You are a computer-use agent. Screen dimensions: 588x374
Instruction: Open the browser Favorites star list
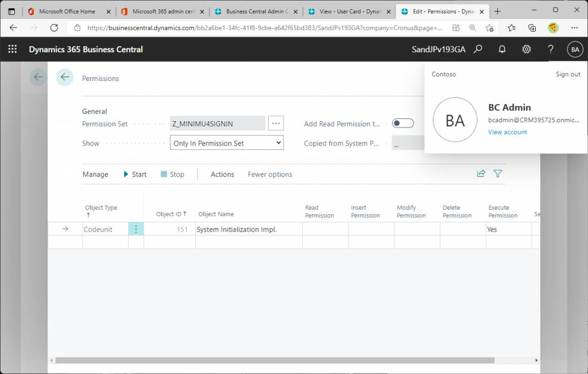[512, 28]
